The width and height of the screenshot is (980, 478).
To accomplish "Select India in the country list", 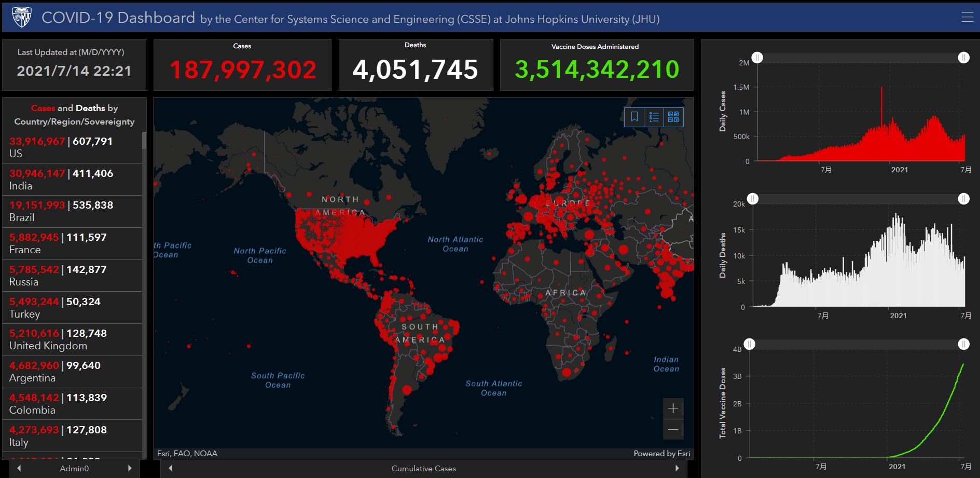I will tap(72, 180).
